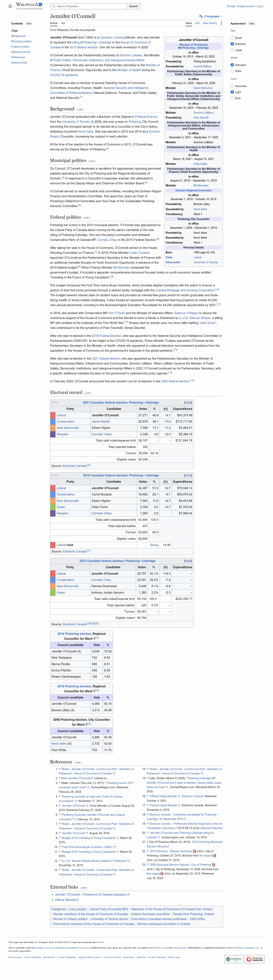Open the View history tab
Image resolution: width=273 pixels, height=980 pixels.
(x=209, y=23)
